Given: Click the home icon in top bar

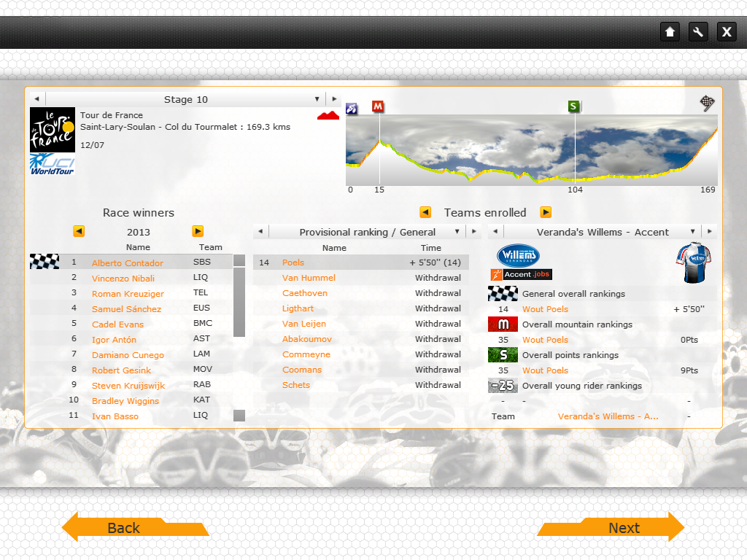Looking at the screenshot, I should 670,31.
